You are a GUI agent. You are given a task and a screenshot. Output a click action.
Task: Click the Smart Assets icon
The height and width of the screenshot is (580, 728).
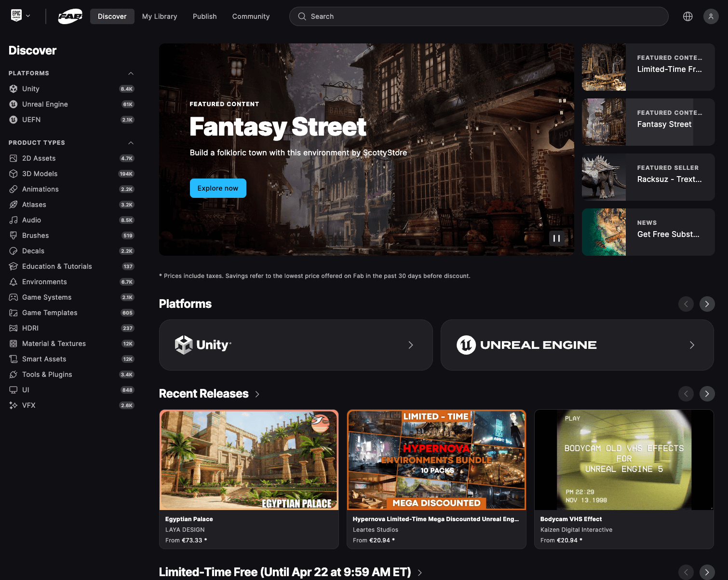(13, 359)
